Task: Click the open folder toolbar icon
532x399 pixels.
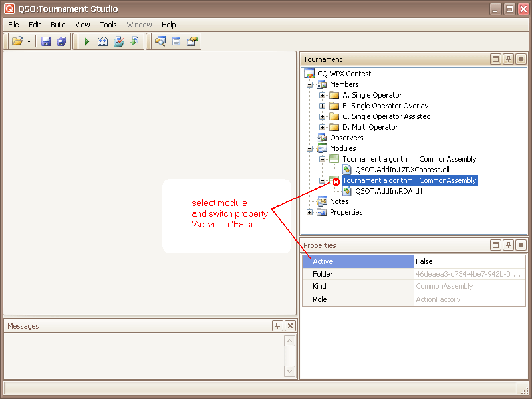Action: pos(17,41)
